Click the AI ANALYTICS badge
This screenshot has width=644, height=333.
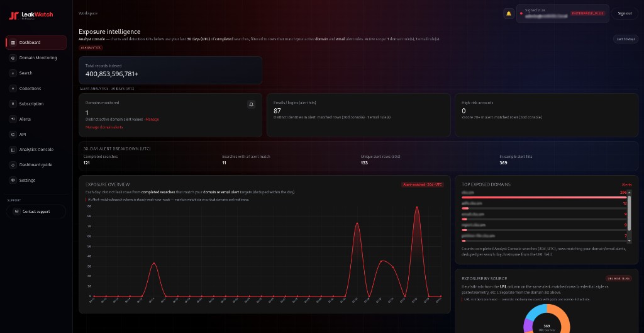(91, 48)
